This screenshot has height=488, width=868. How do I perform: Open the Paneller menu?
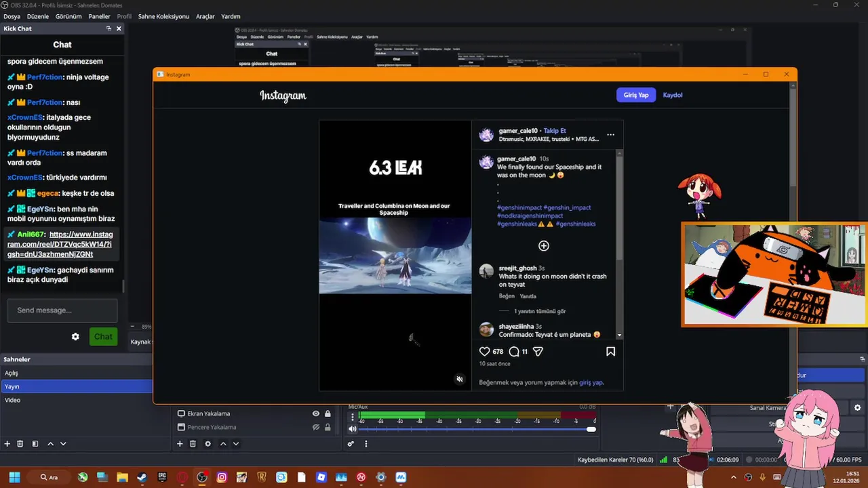coord(99,16)
